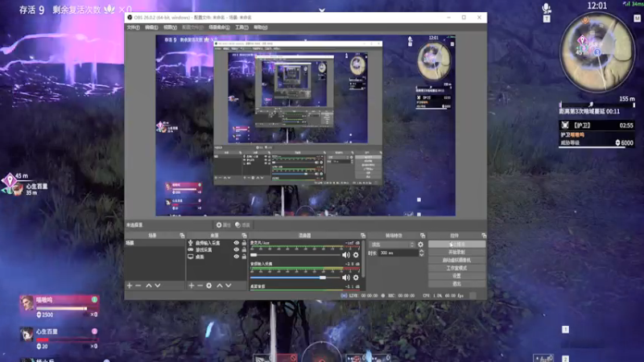644x362 pixels.
Task: Move the selected source up
Action: tap(219, 286)
